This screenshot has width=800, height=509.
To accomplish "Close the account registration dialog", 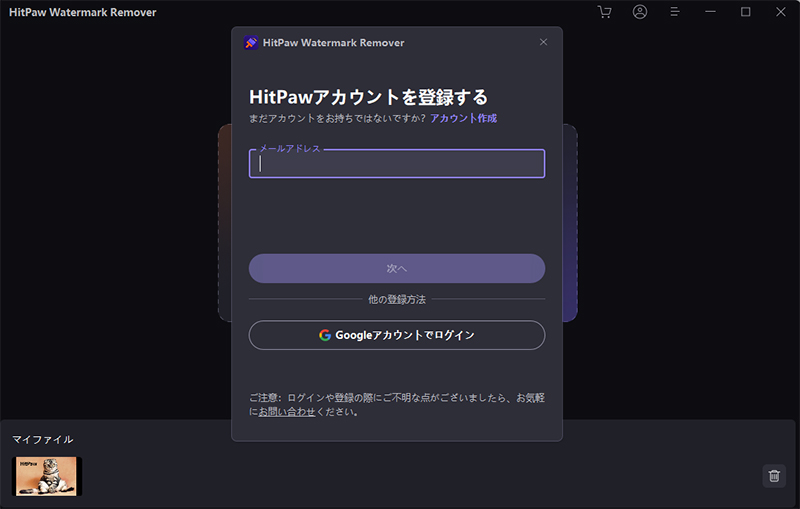I will (x=543, y=42).
